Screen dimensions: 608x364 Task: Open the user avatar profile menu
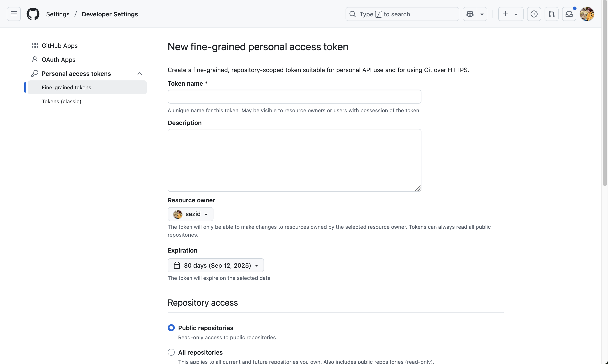pyautogui.click(x=587, y=14)
